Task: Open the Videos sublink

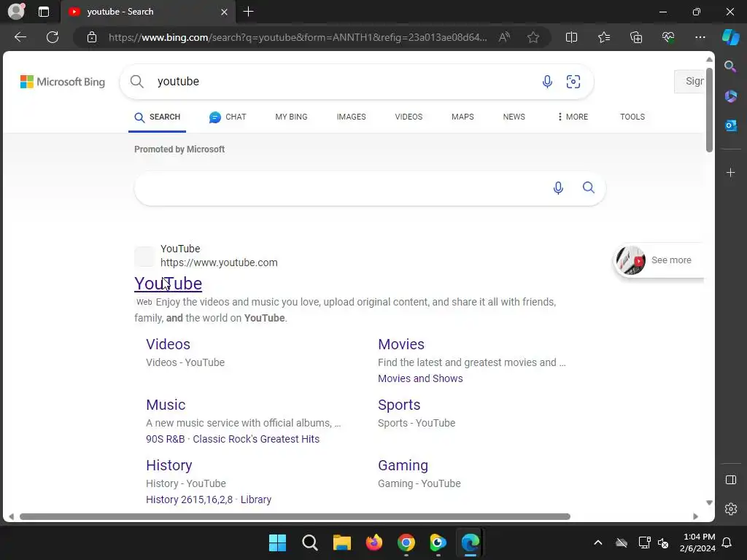Action: [x=168, y=344]
